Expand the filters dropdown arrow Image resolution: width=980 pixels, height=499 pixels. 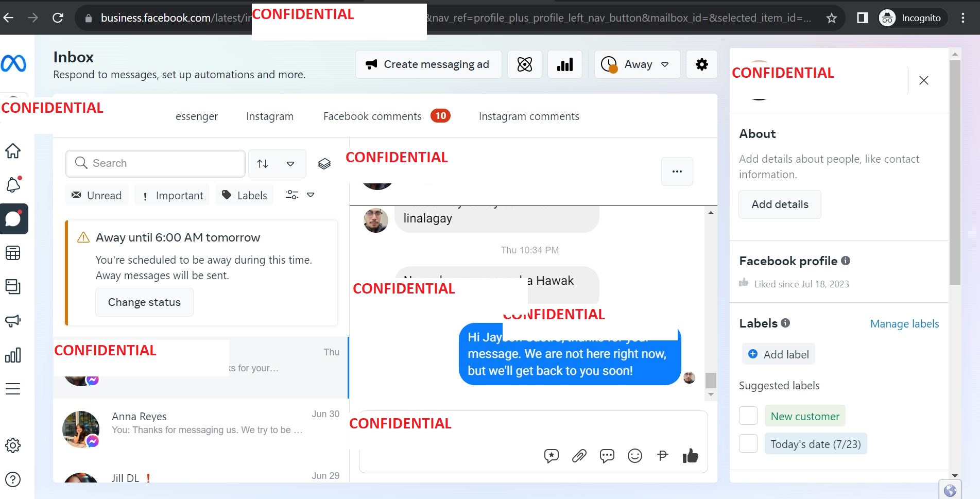point(311,195)
